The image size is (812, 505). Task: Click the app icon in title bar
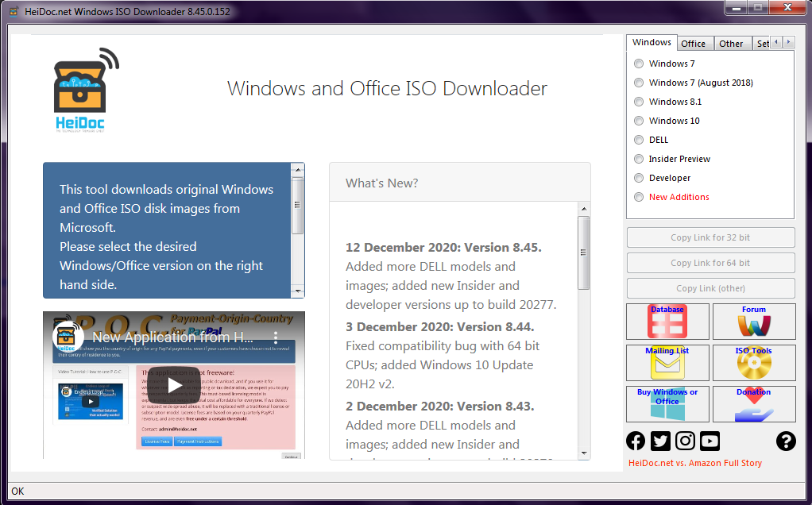(14, 11)
